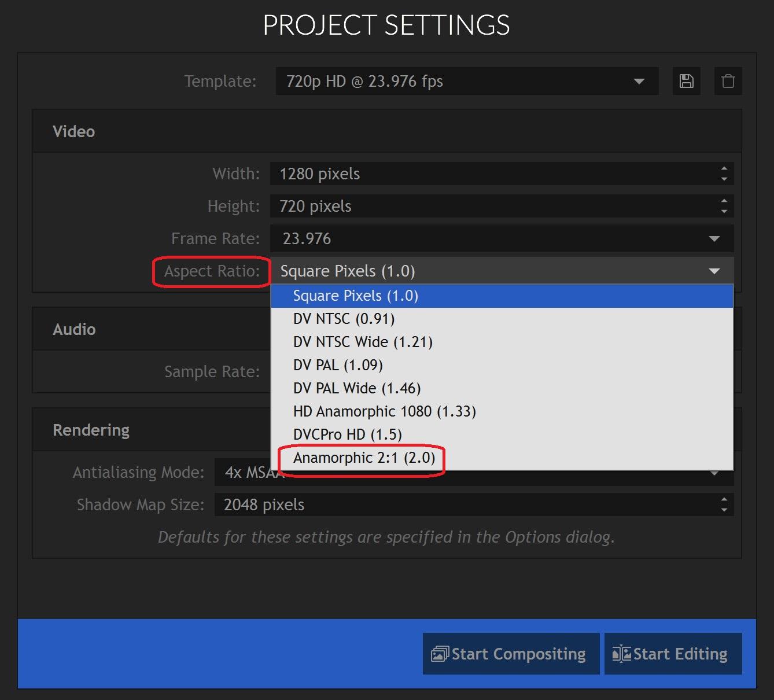
Task: Click the Height pixels field
Action: pyautogui.click(x=492, y=207)
